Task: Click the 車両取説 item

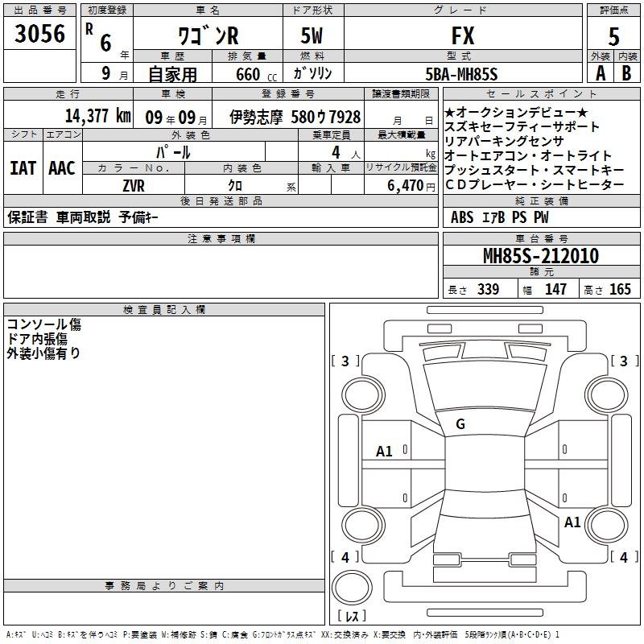Action: pos(83,217)
